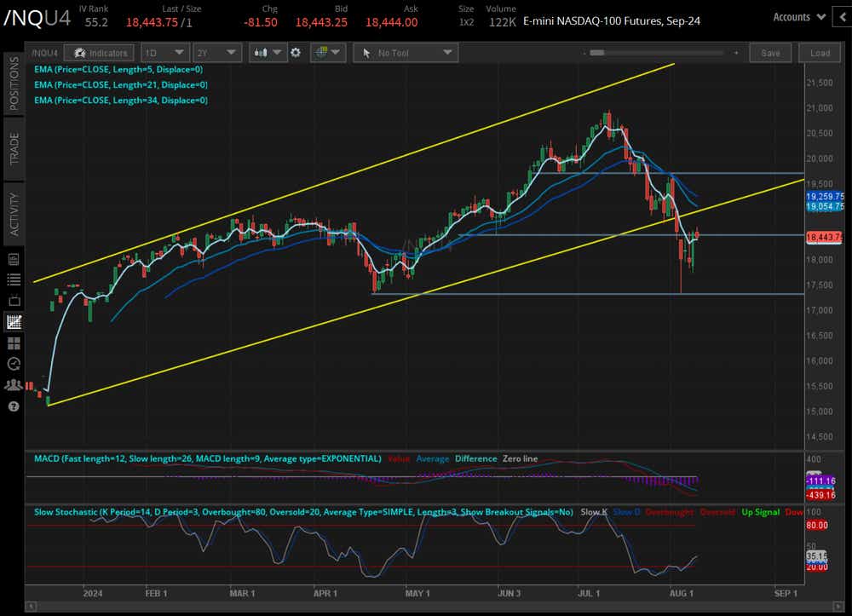
Task: Open the grid layout sidebar icon
Action: click(14, 343)
